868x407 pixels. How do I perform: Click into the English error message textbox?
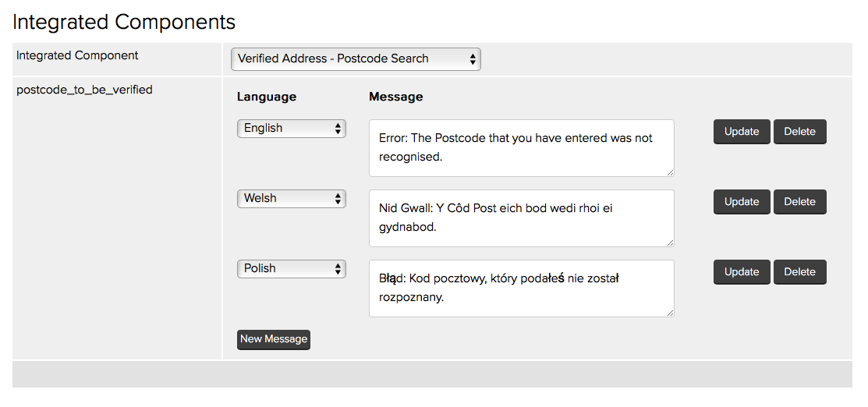coord(521,148)
